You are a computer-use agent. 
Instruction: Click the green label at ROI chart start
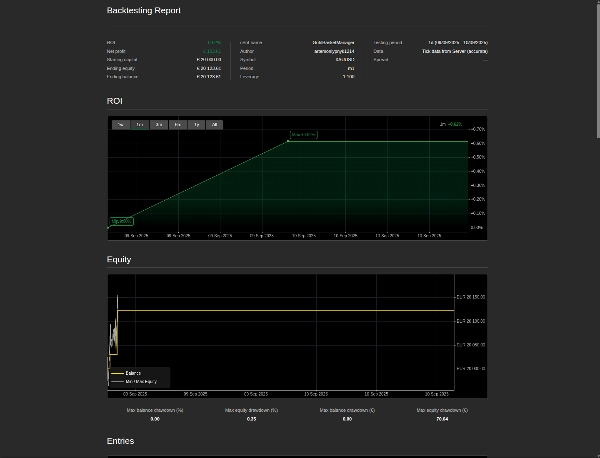122,221
